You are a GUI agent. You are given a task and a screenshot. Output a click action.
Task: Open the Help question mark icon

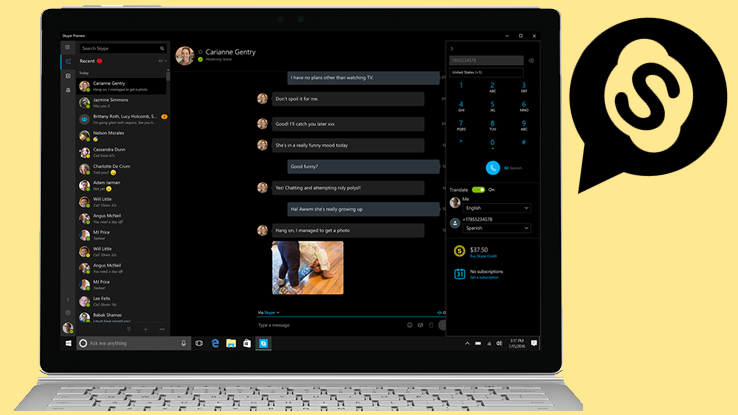[68, 300]
